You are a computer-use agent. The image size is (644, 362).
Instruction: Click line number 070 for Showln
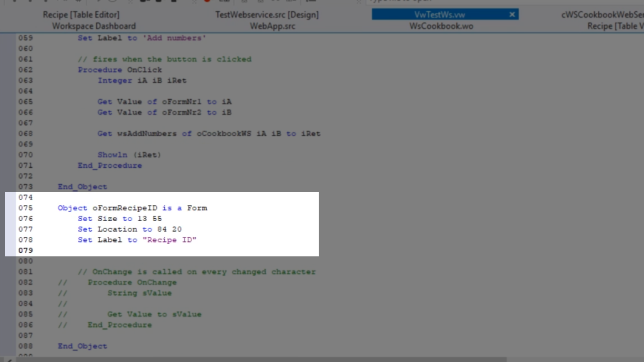[x=25, y=155]
